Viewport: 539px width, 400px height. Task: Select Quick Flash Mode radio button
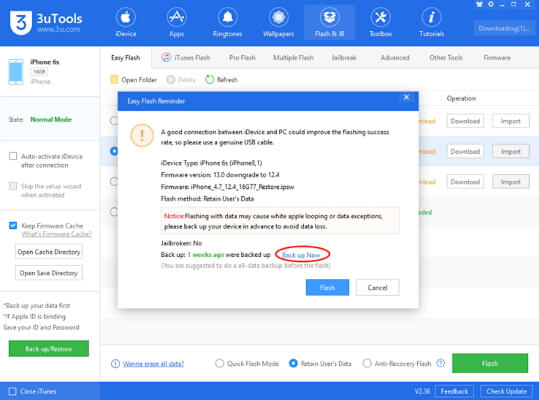click(x=219, y=363)
